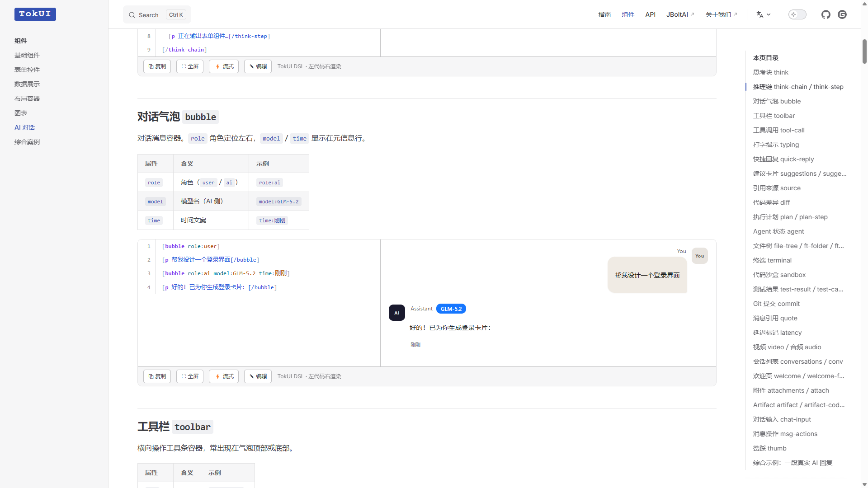Jump to 消息引用 quote in contents
This screenshot has width=868, height=488.
pyautogui.click(x=775, y=318)
